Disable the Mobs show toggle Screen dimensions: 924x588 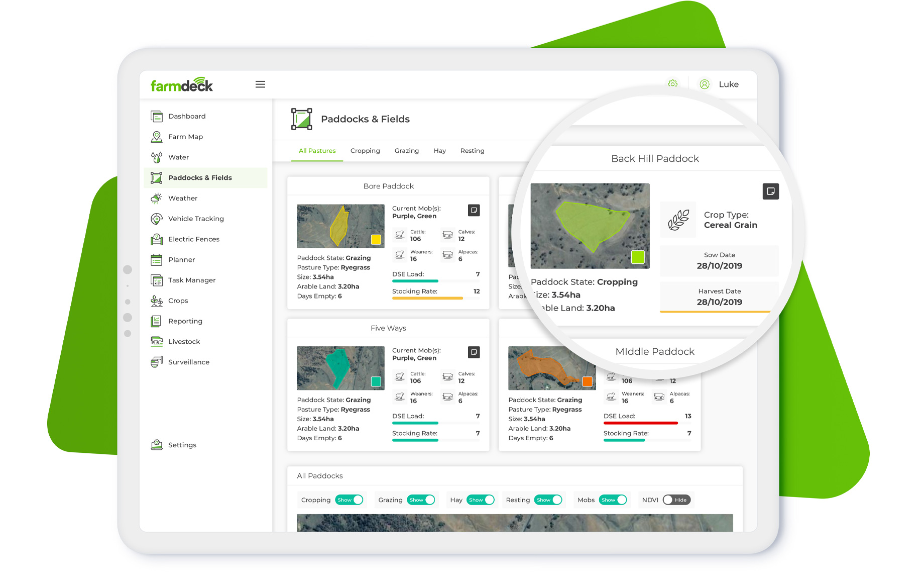click(x=613, y=500)
